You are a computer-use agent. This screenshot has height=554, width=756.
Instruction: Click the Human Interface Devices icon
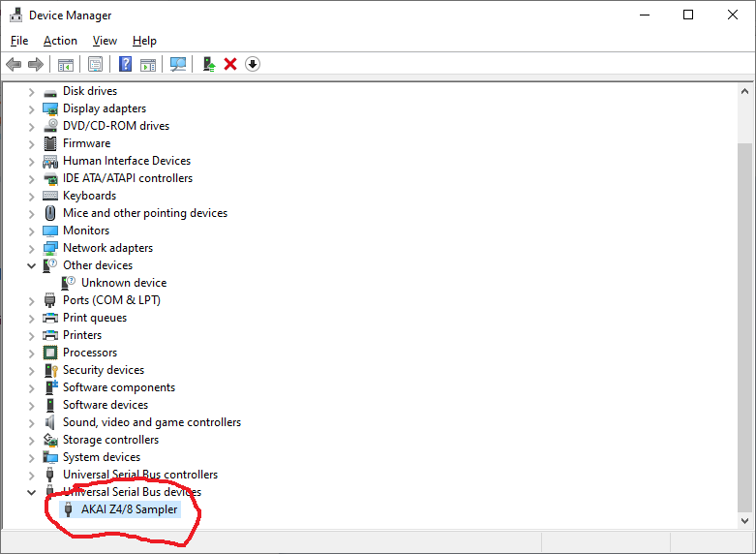click(x=50, y=161)
